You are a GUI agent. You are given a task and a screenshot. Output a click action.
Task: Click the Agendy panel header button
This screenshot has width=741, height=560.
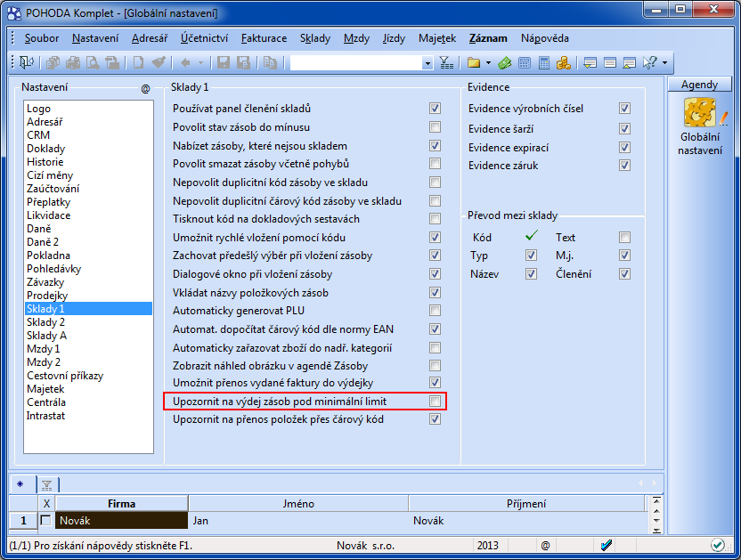(x=699, y=85)
